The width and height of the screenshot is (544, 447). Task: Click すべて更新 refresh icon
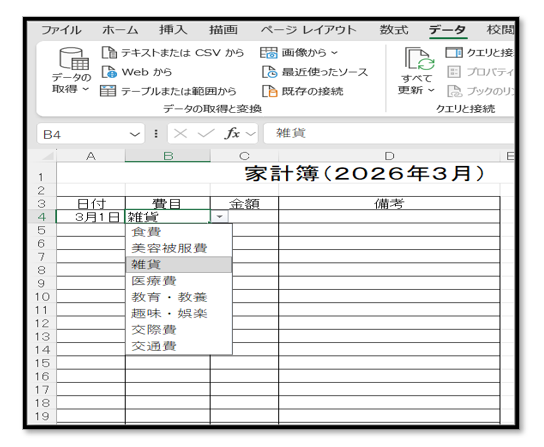[419, 58]
